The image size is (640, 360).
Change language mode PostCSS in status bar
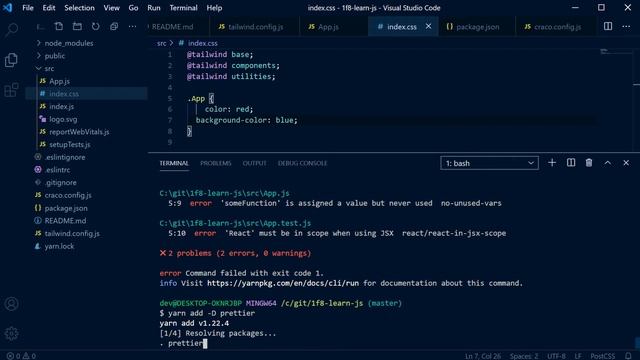602,356
